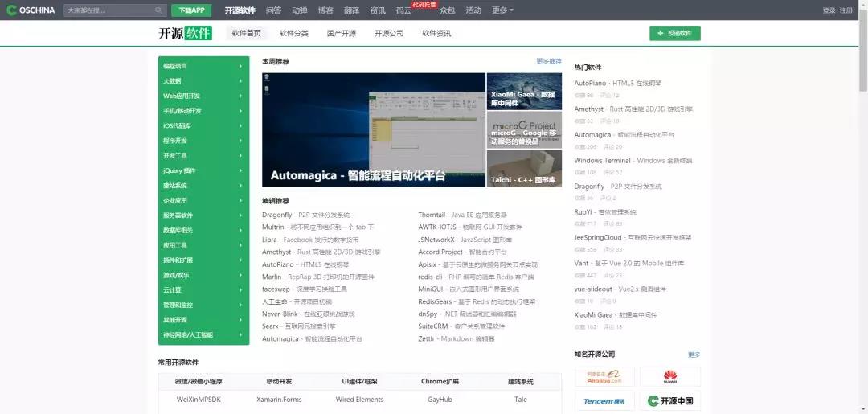Click the 下载APP button
This screenshot has height=414, width=868.
pos(191,10)
